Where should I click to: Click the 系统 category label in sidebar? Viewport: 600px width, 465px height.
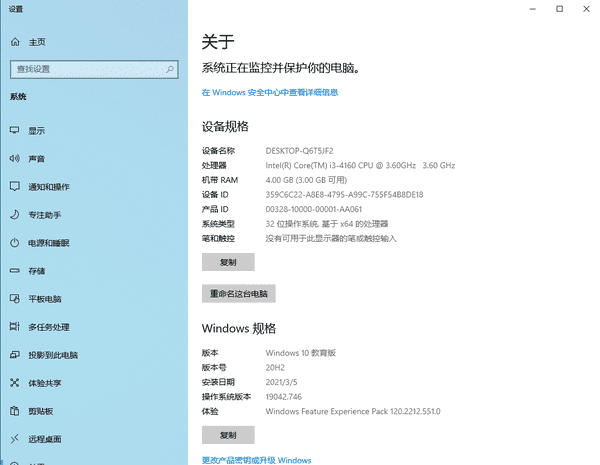click(18, 96)
